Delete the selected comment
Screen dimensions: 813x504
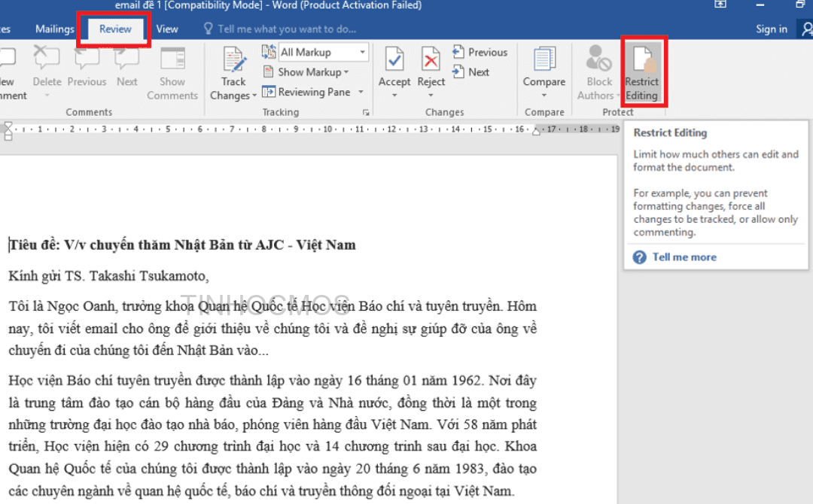[47, 65]
